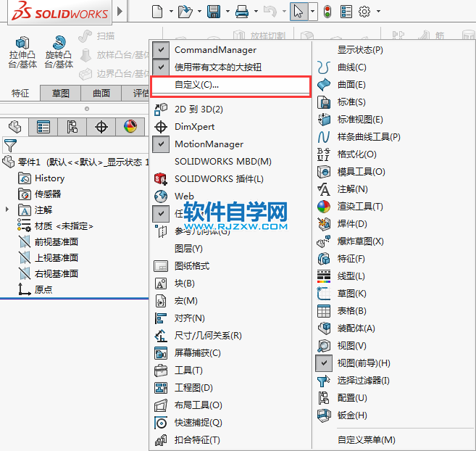Click the Open file folder icon
This screenshot has height=451, width=476.
coord(185,12)
